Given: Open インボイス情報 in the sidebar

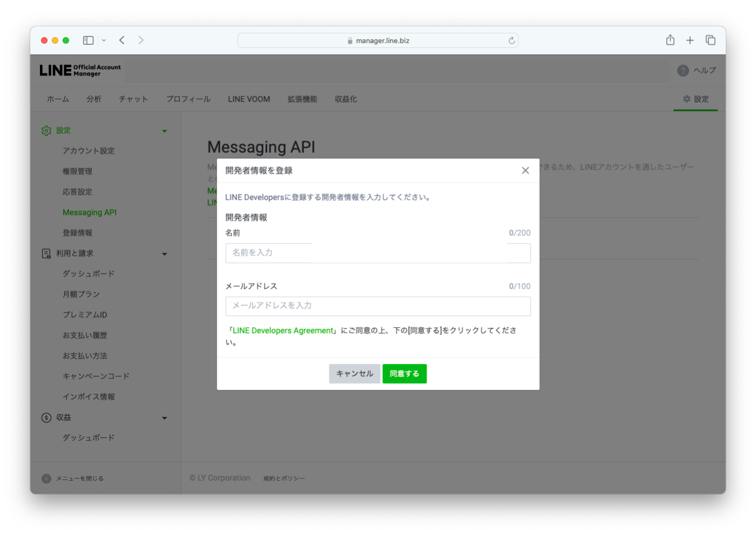Looking at the screenshot, I should [89, 397].
